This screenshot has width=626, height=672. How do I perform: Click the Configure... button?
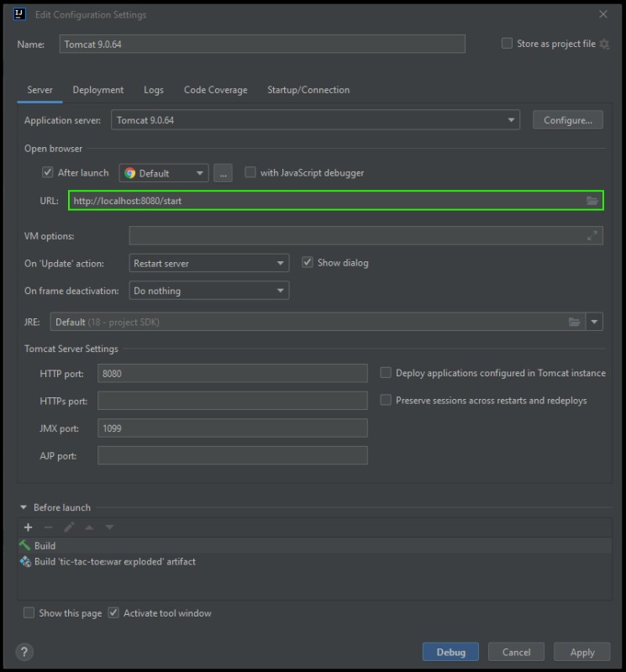pos(568,120)
